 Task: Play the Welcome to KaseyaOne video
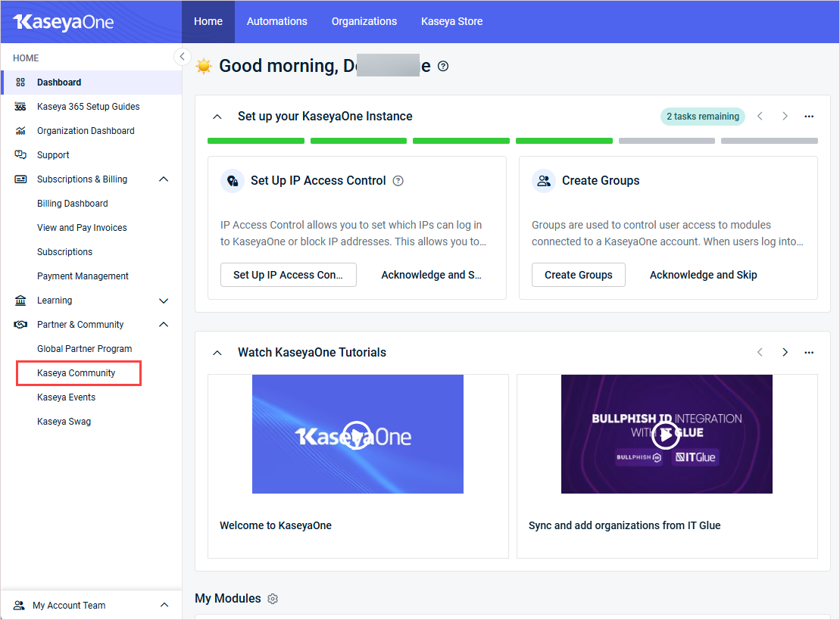coord(357,435)
